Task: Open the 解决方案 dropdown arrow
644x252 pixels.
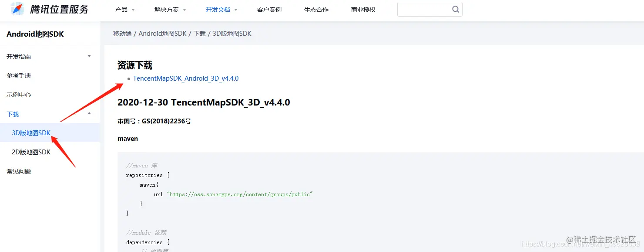Action: coord(184,10)
